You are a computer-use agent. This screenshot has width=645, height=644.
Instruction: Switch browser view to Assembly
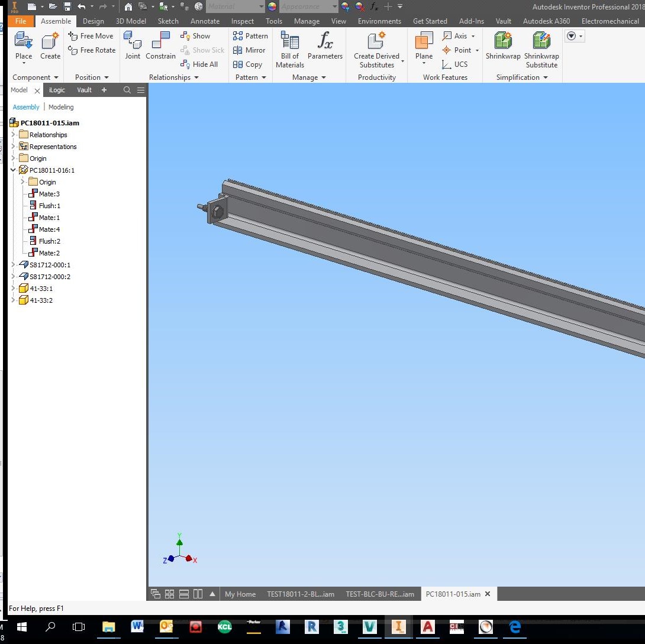pos(26,107)
